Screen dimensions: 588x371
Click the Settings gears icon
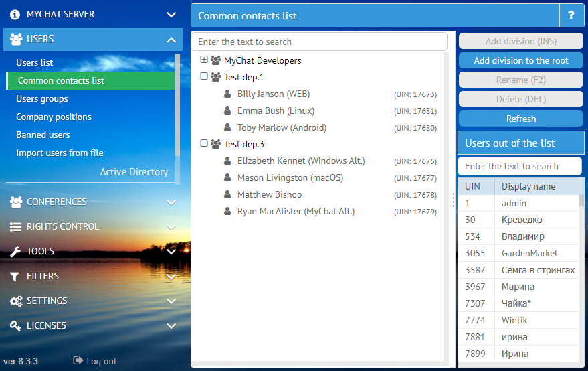click(16, 301)
